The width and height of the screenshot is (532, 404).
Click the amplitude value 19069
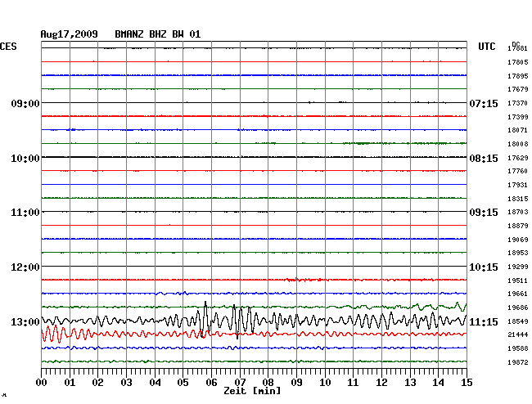518,240
